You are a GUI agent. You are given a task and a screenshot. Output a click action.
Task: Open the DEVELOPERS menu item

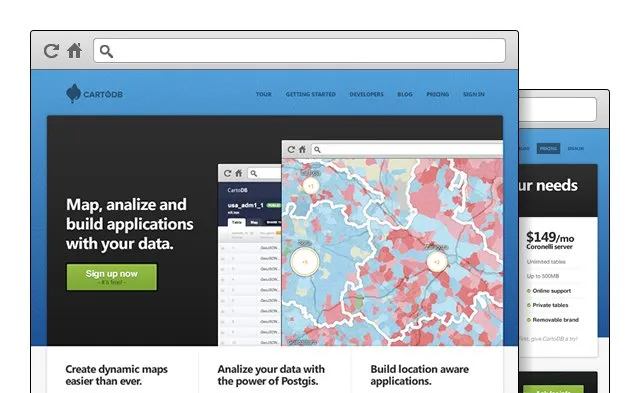coord(367,94)
